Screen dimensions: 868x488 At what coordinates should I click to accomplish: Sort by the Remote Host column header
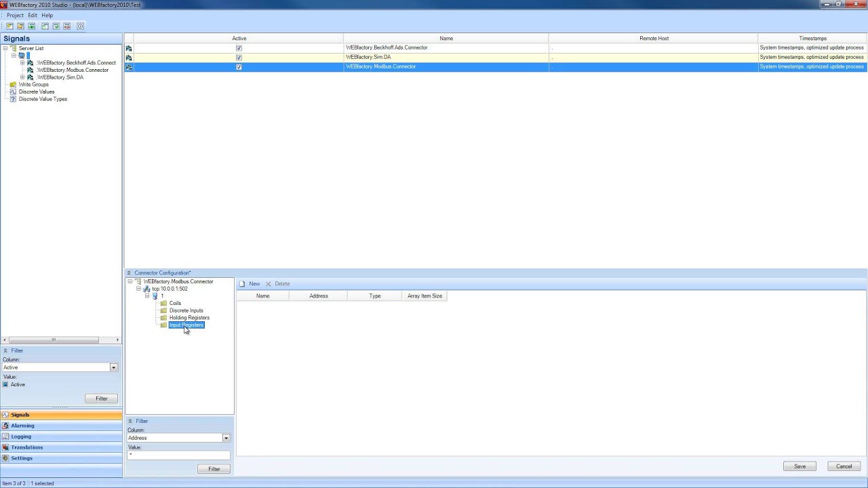[x=654, y=39]
